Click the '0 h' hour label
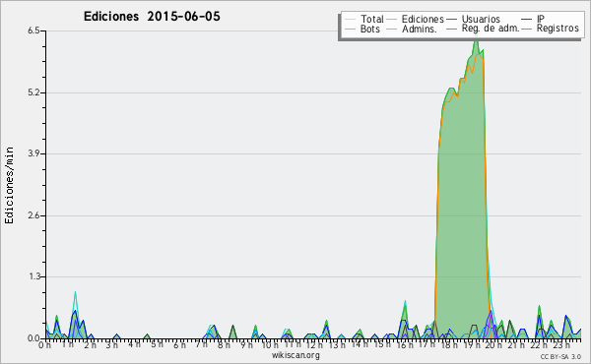This screenshot has width=591, height=364. coord(44,345)
